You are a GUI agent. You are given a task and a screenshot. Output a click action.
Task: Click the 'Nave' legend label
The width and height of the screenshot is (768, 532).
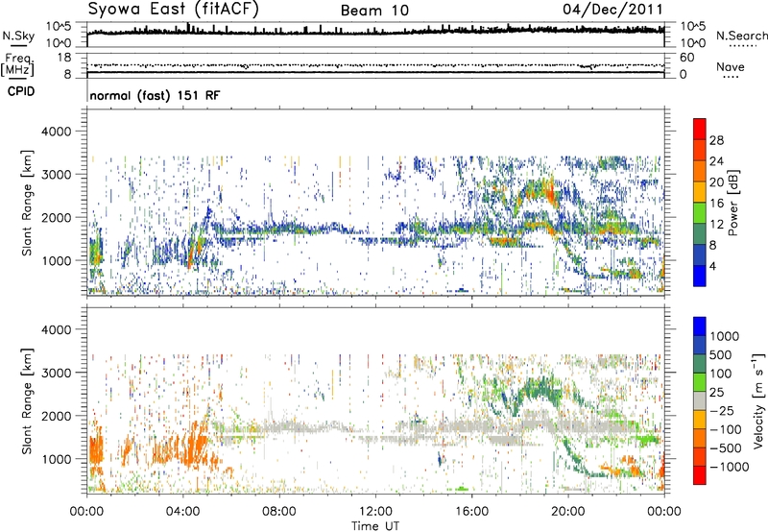pos(731,66)
